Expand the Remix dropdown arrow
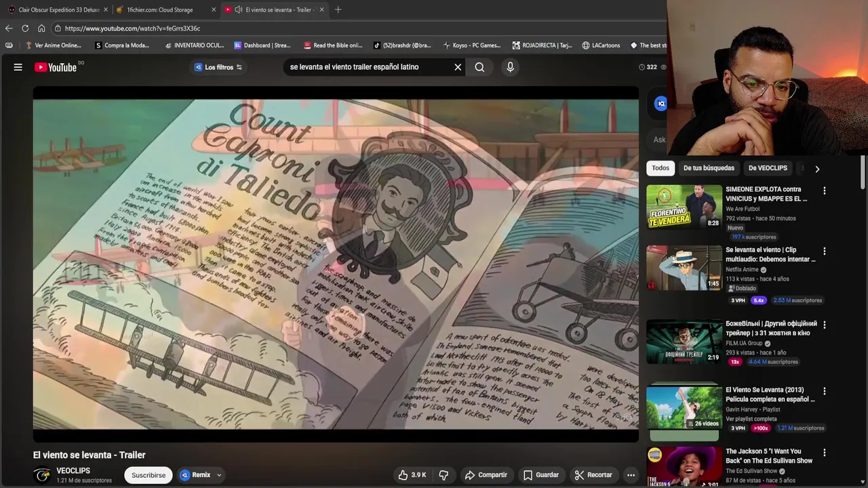 pos(219,475)
